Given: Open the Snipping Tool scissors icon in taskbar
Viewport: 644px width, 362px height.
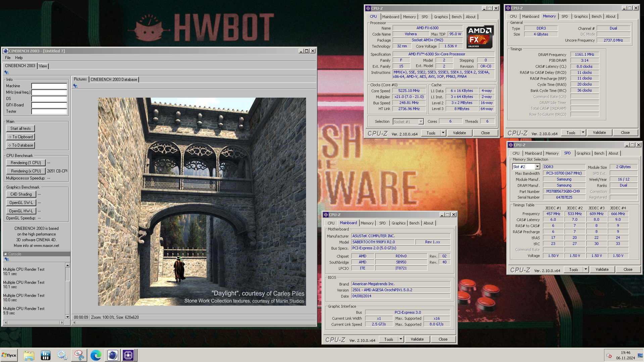Looking at the screenshot, I should point(79,355).
